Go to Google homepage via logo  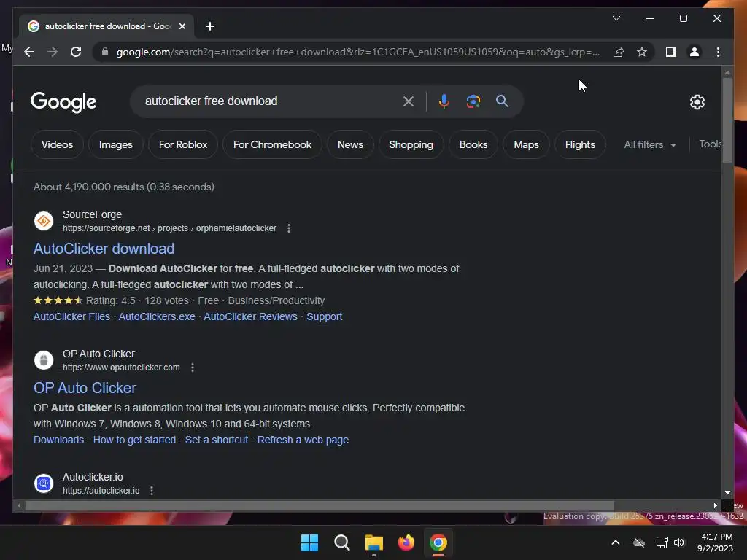pos(63,101)
